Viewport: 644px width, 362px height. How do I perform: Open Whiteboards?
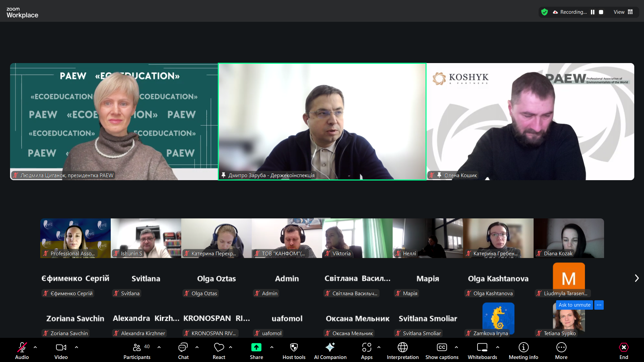482,351
